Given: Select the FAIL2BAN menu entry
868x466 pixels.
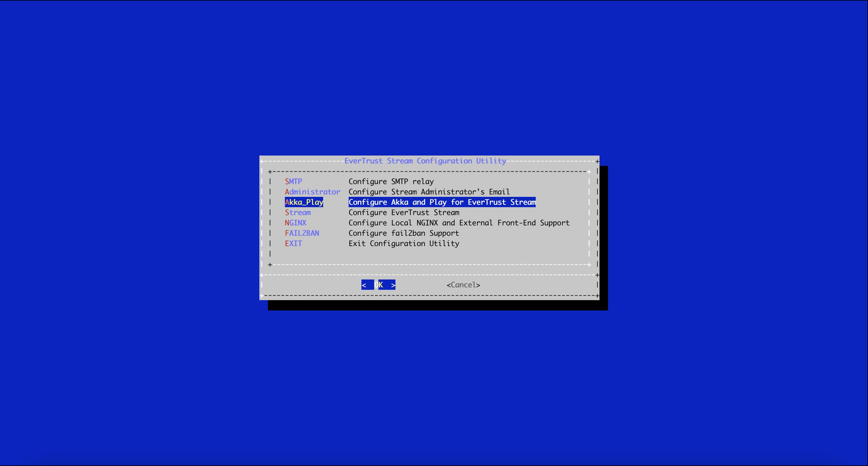Looking at the screenshot, I should coord(302,233).
